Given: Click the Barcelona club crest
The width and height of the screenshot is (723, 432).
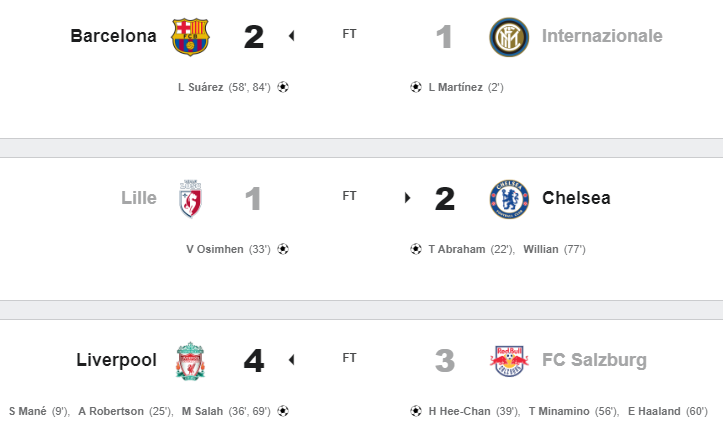Looking at the screenshot, I should click(190, 37).
